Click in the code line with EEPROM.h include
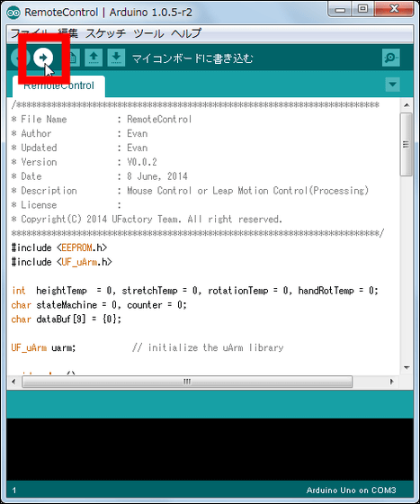Image resolution: width=420 pixels, height=504 pixels. [x=59, y=247]
